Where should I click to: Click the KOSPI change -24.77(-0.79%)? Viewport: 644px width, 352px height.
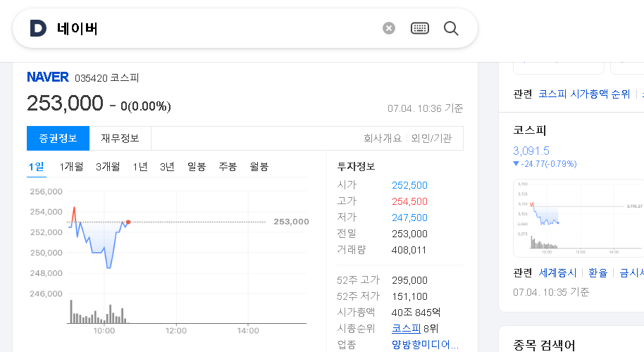[x=545, y=164]
